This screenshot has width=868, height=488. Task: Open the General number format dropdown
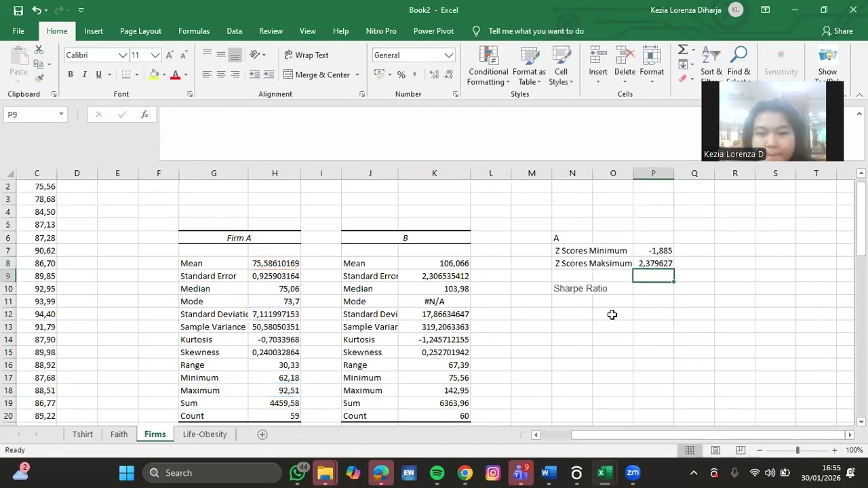pos(448,55)
